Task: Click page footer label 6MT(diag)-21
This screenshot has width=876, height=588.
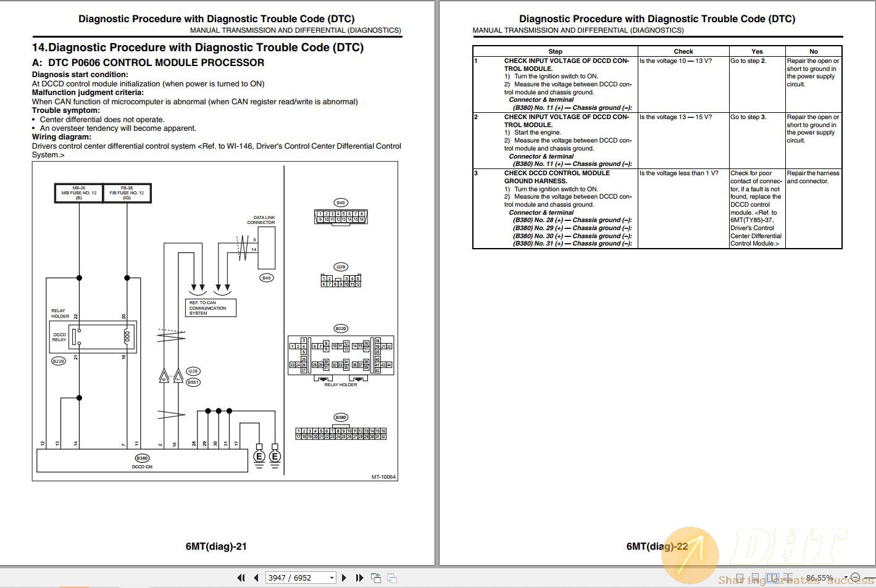Action: (216, 546)
